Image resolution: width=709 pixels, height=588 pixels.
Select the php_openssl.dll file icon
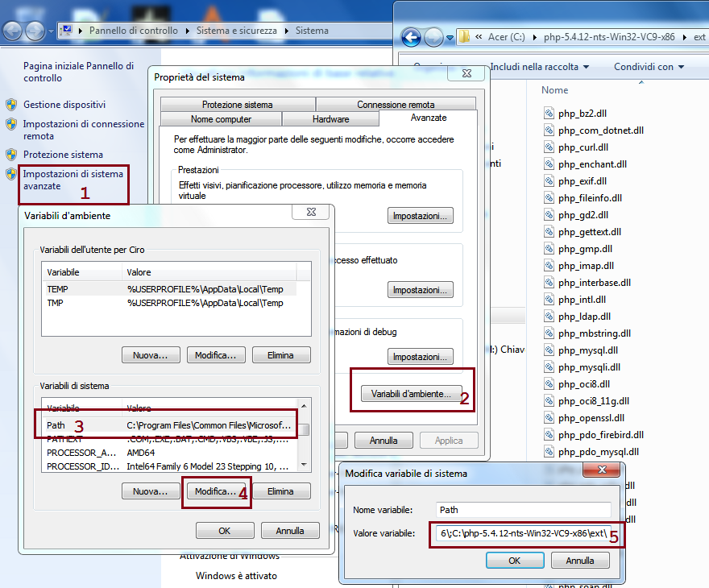tap(550, 417)
